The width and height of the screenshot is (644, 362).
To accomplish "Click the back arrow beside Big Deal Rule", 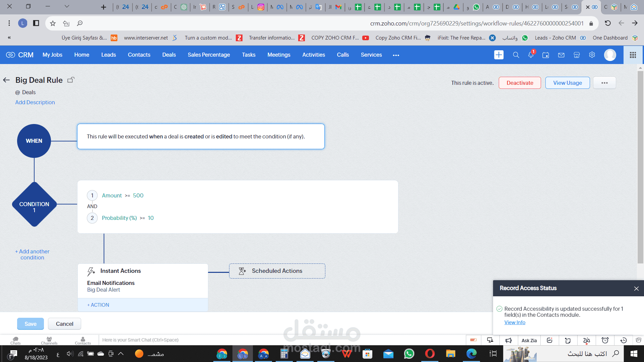I will tap(6, 80).
